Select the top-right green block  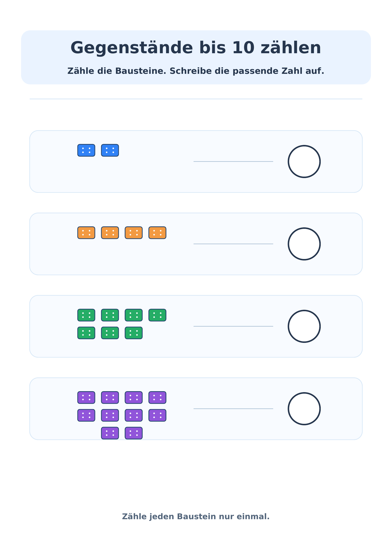pyautogui.click(x=157, y=315)
